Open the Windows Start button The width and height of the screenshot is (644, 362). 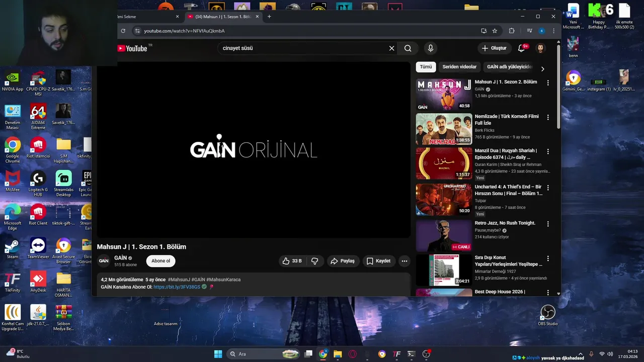[x=218, y=354]
